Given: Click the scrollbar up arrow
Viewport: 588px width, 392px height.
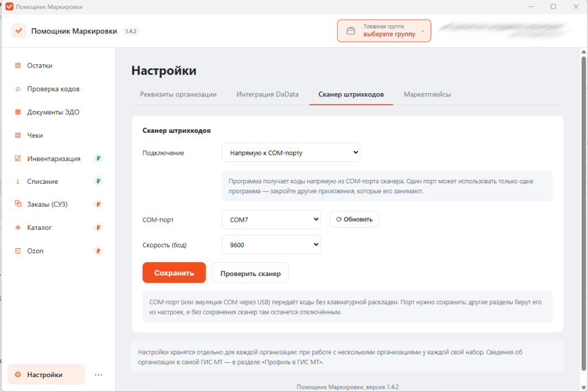Looking at the screenshot, I should [583, 52].
